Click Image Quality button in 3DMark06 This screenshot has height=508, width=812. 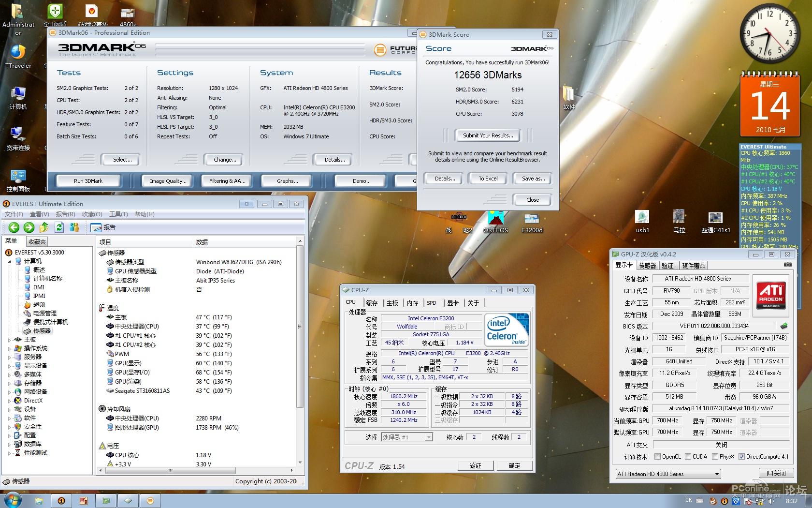tap(168, 181)
